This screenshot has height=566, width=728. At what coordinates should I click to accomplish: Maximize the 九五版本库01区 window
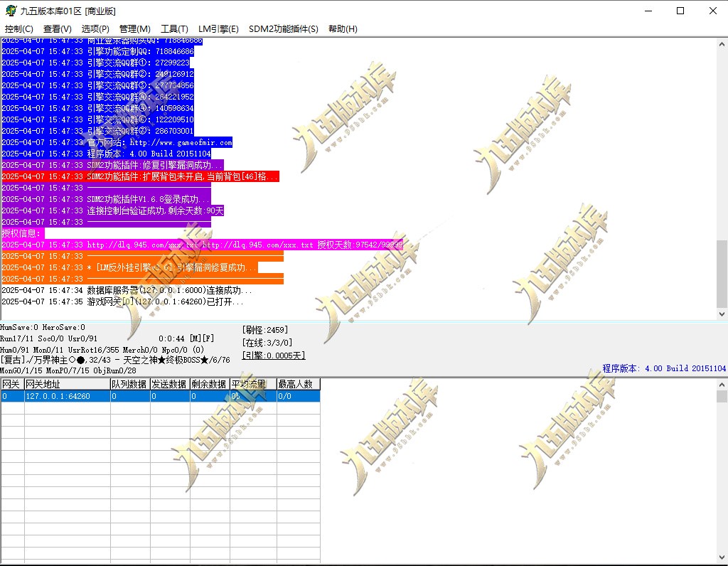click(x=680, y=11)
